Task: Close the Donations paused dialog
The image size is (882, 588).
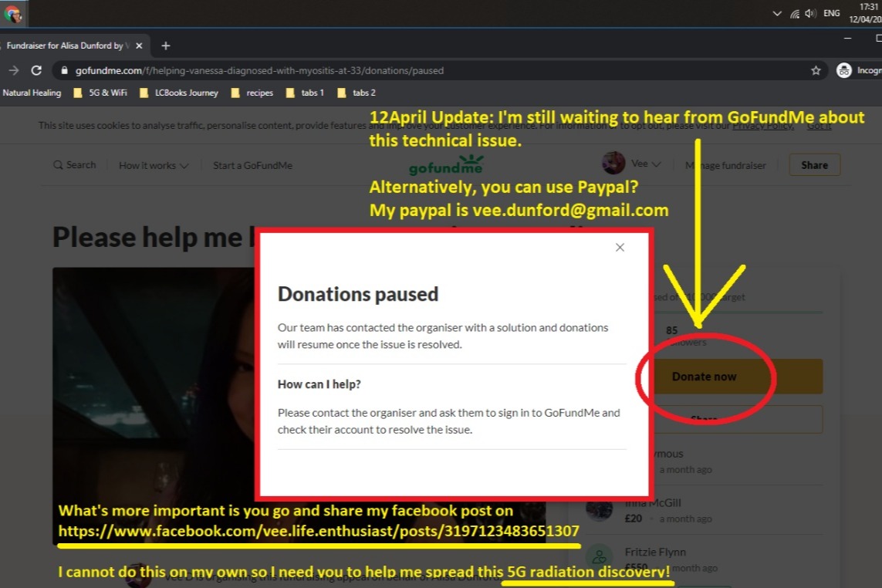Action: (620, 248)
